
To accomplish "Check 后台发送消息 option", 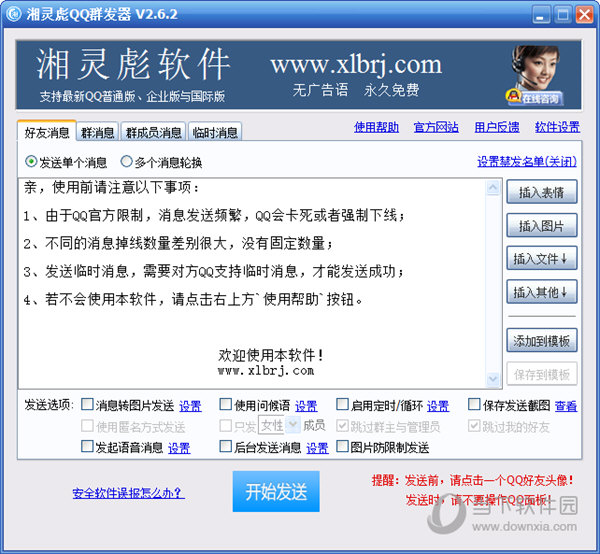I will pyautogui.click(x=226, y=447).
